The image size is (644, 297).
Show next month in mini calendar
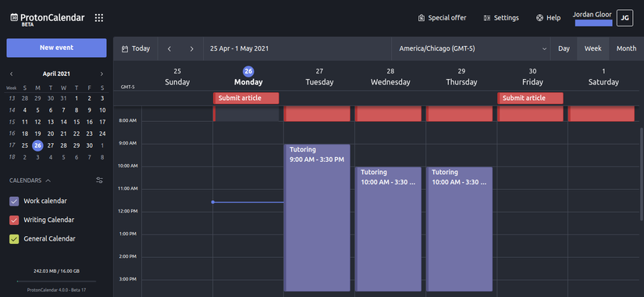(x=101, y=74)
